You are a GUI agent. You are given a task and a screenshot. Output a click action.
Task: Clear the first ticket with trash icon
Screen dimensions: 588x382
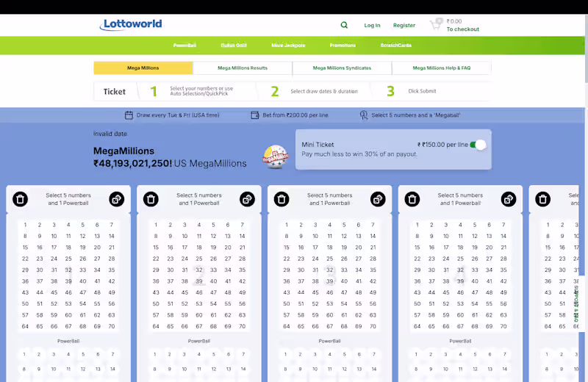click(21, 199)
